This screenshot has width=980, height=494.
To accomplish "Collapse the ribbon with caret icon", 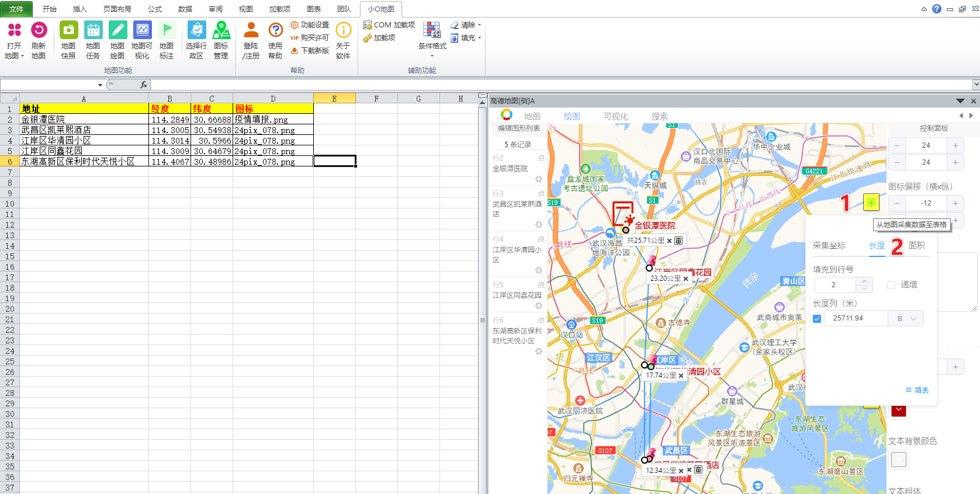I will click(x=924, y=9).
